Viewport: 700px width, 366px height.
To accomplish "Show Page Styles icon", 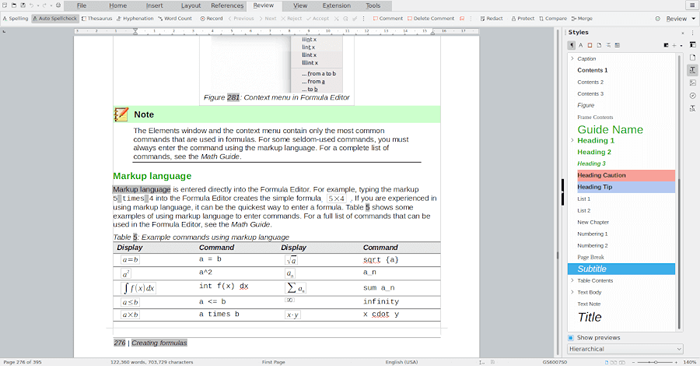I will tap(599, 45).
